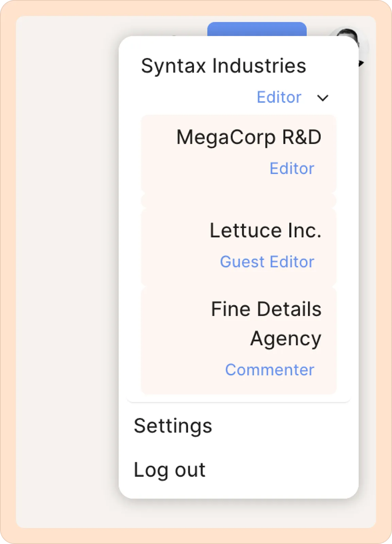
Task: Click the thin empty row below MegaCorp R&D
Action: click(238, 201)
